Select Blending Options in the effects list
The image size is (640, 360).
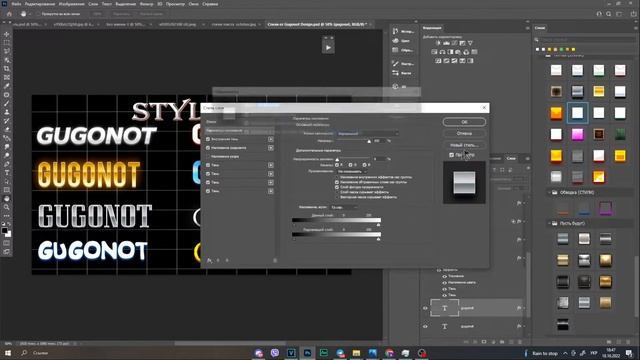click(x=240, y=131)
